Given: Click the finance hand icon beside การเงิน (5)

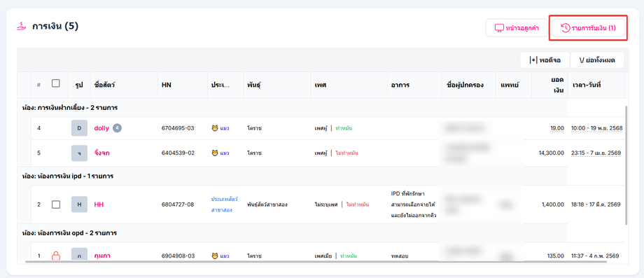Looking at the screenshot, I should click(22, 27).
